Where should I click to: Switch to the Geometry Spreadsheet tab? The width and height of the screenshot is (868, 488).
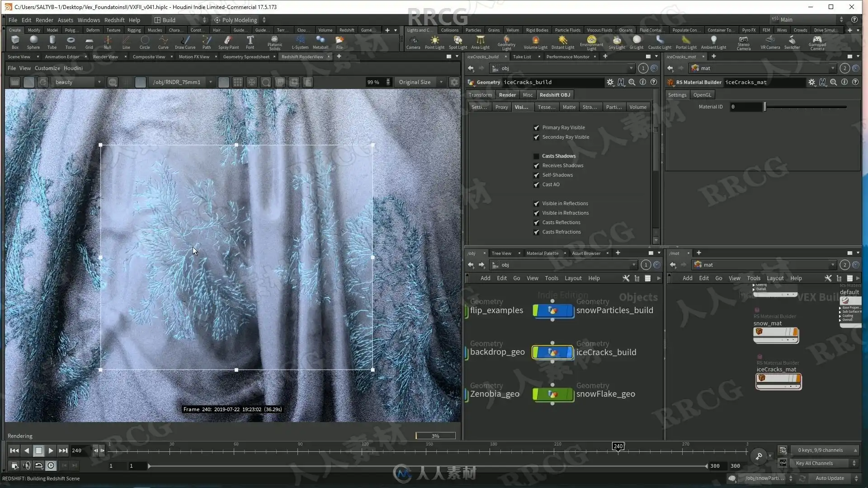click(246, 57)
